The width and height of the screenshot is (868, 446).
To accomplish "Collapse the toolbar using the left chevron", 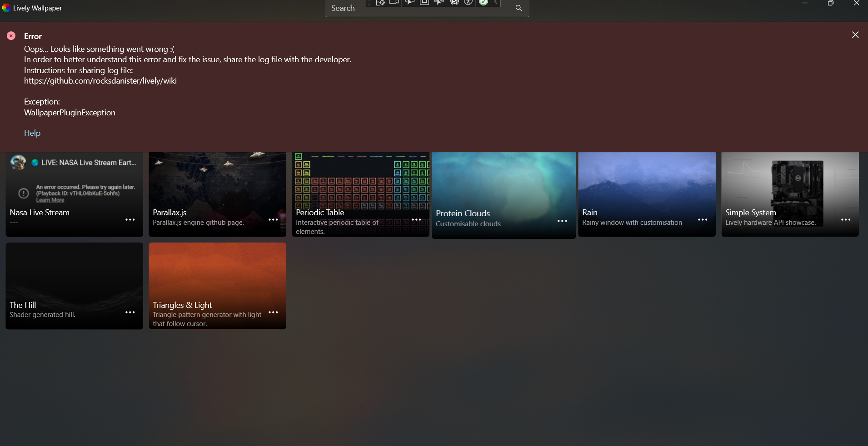I will point(496,3).
